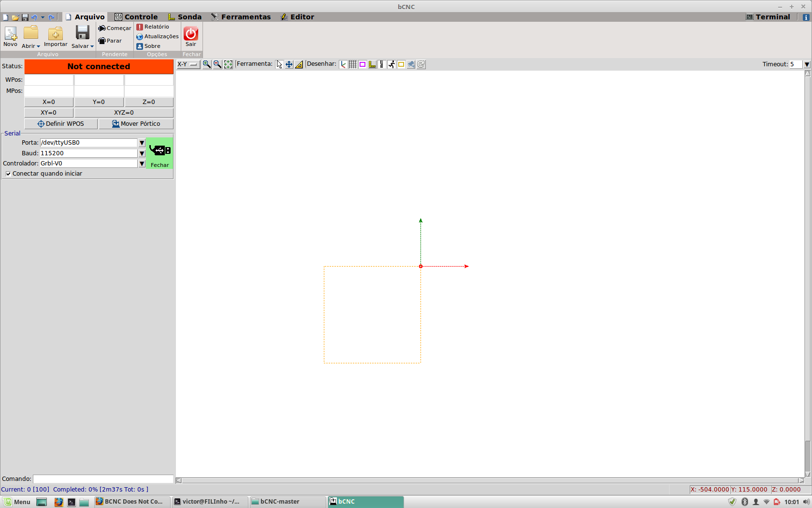Open the X-Y view selector dropdown
Image resolution: width=812 pixels, height=508 pixels.
pos(188,64)
